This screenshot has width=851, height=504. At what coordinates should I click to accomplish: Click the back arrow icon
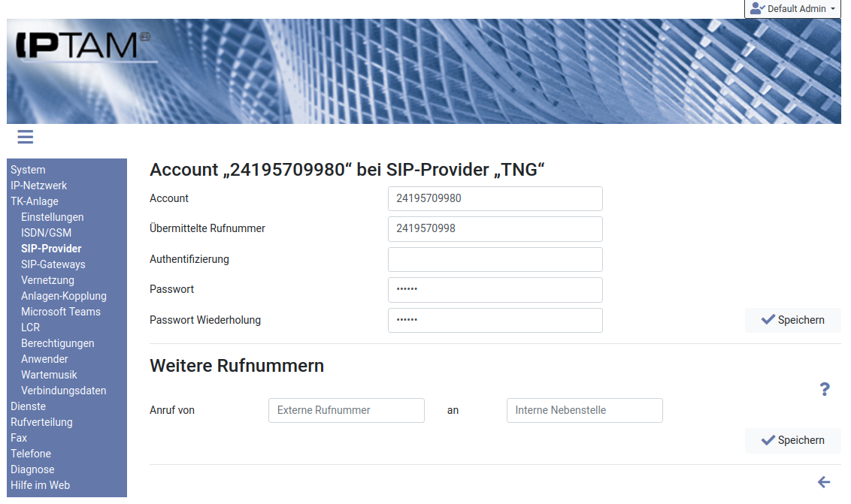[x=824, y=482]
